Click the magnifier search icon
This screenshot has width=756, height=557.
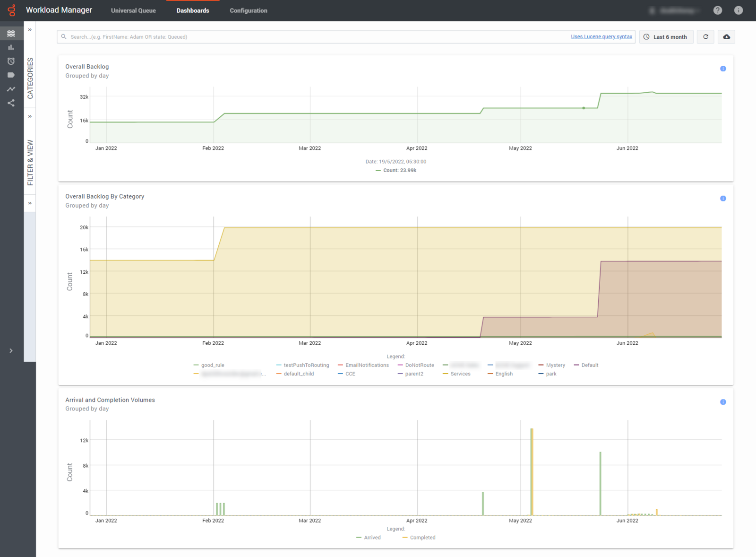[x=64, y=37]
